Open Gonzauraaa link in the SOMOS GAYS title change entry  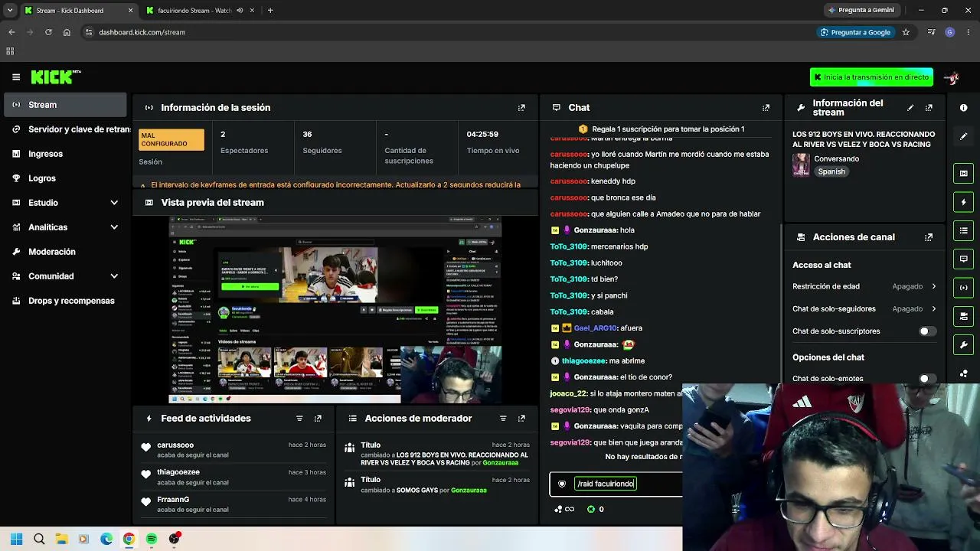coord(469,491)
